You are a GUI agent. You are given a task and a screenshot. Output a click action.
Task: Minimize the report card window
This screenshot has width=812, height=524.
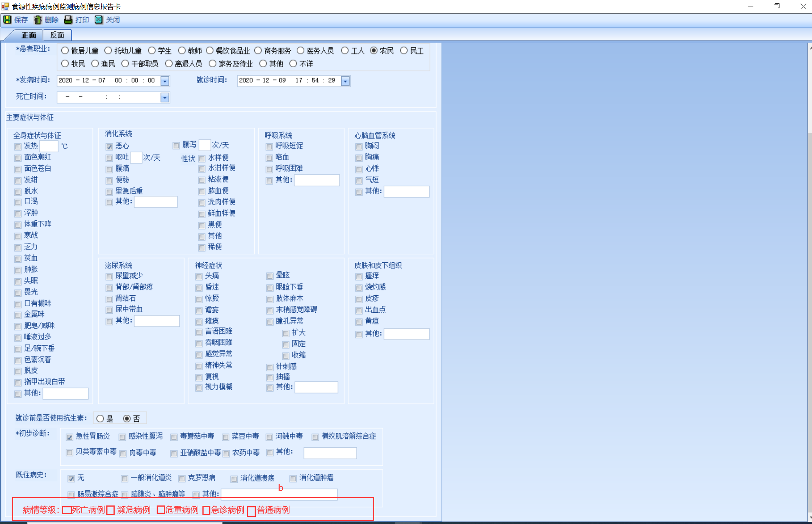click(x=750, y=6)
